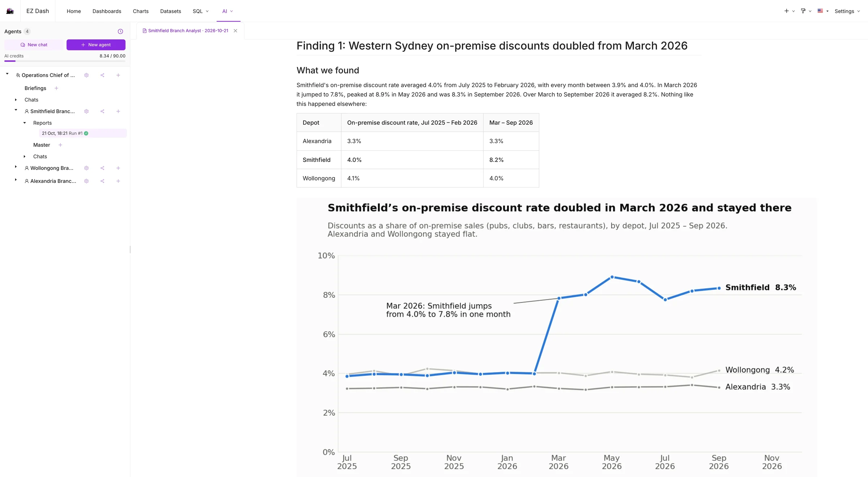868x477 pixels.
Task: Close the Smithfield Branch Analyst tab
Action: point(235,31)
